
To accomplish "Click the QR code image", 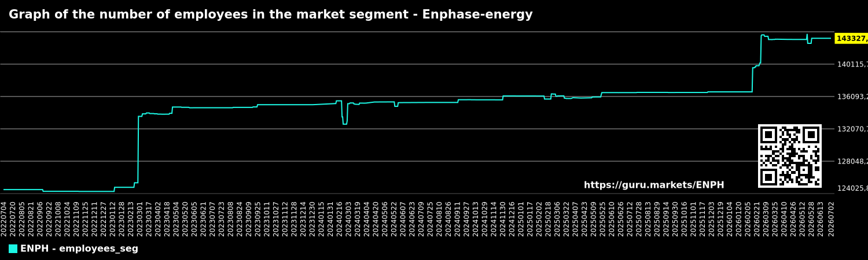I will coord(790,156).
